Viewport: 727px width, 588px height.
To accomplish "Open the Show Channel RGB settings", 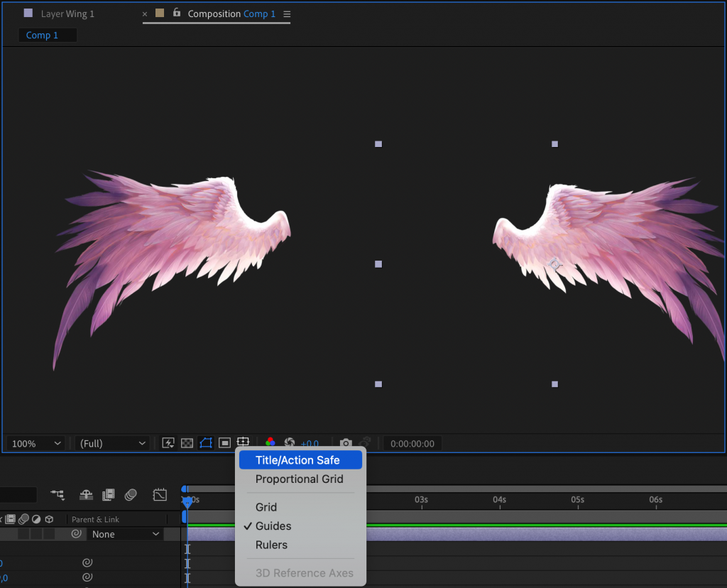I will coord(269,443).
